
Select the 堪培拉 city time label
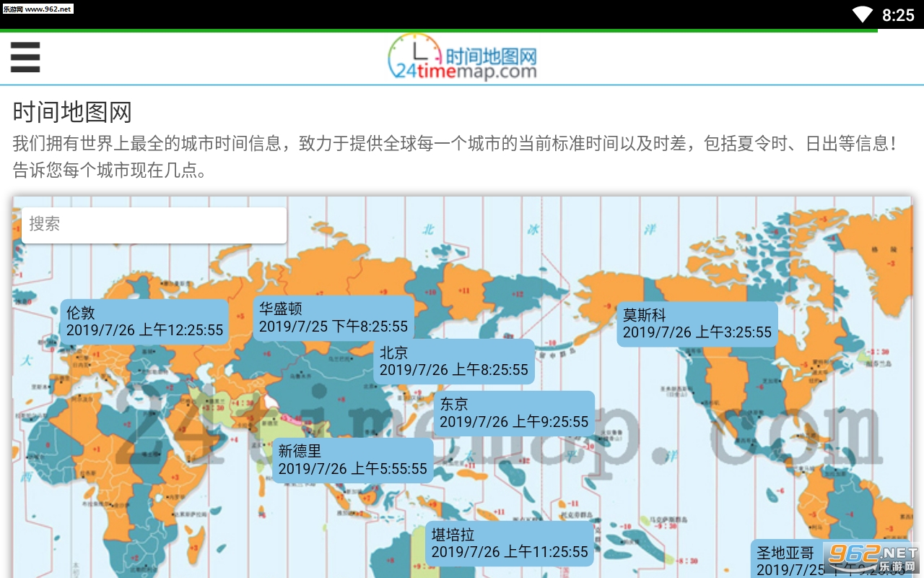(x=510, y=543)
